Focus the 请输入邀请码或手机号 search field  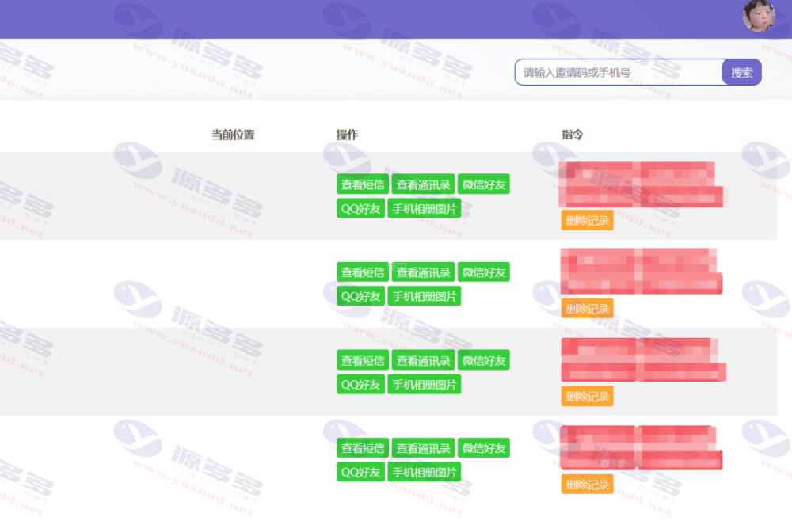pyautogui.click(x=618, y=72)
